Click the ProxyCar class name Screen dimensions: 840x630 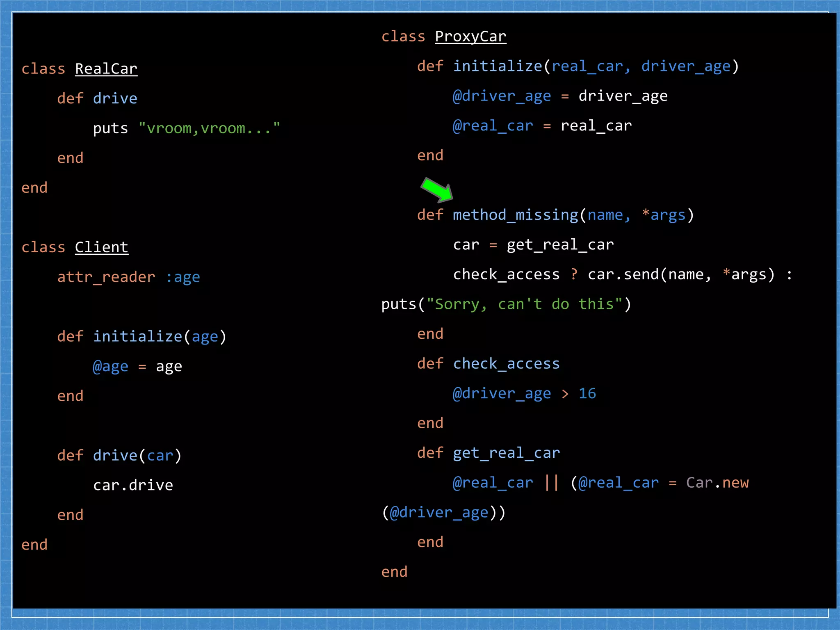[x=470, y=37]
